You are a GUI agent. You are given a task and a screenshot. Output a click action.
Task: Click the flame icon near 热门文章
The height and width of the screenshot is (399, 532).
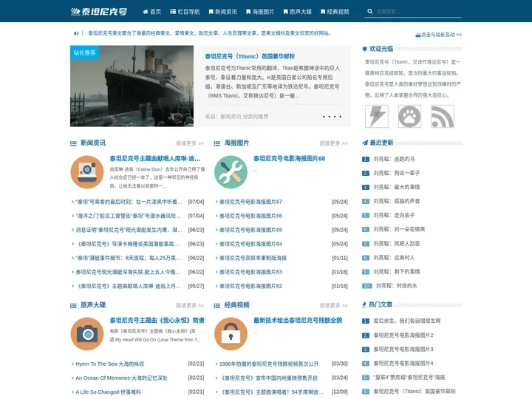tap(364, 304)
